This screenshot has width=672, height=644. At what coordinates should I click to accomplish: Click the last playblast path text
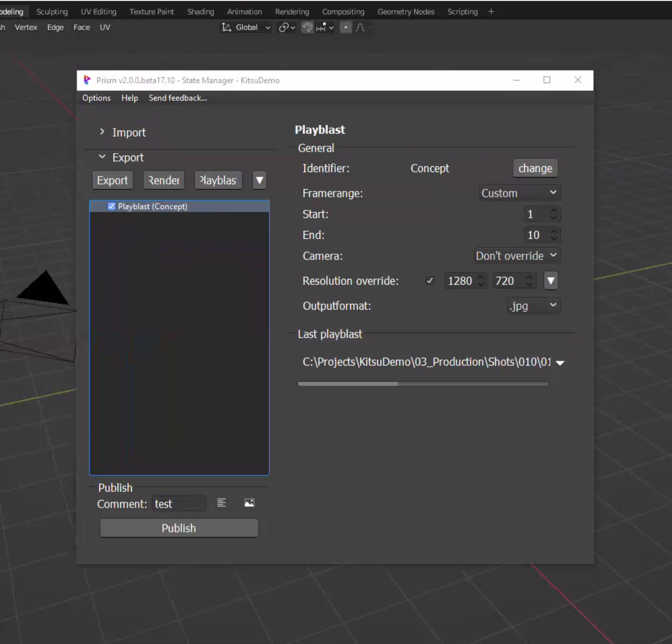427,362
